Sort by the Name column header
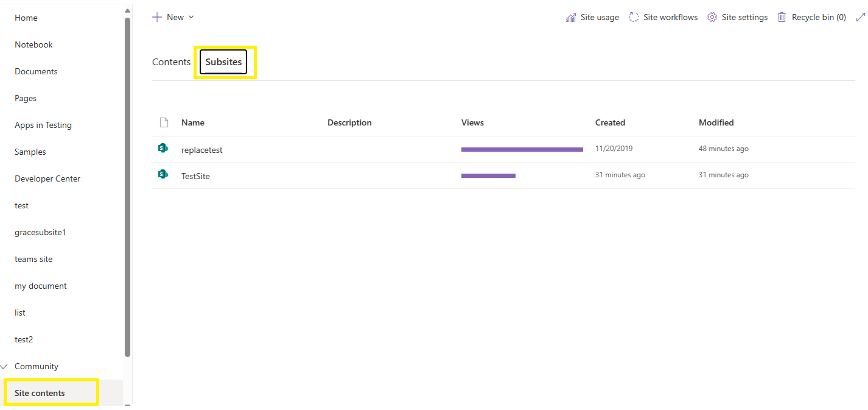 [x=193, y=122]
